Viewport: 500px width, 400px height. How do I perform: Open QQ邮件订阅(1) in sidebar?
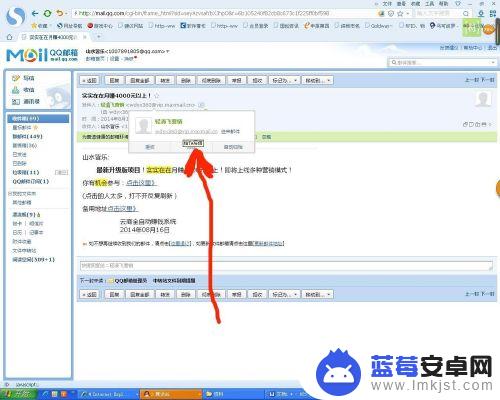31,181
